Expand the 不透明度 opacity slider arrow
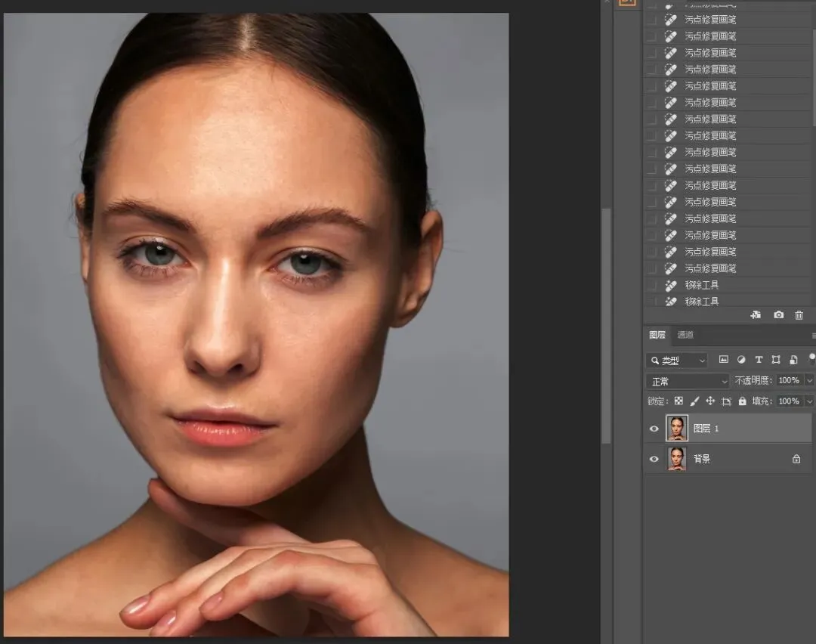Image resolution: width=816 pixels, height=644 pixels. pyautogui.click(x=809, y=381)
